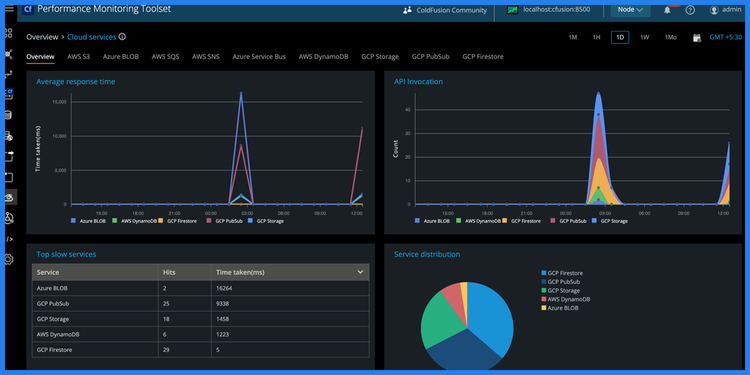Click the two-way arrows icon in the sidebar
The height and width of the screenshot is (375, 750).
pyautogui.click(x=9, y=74)
